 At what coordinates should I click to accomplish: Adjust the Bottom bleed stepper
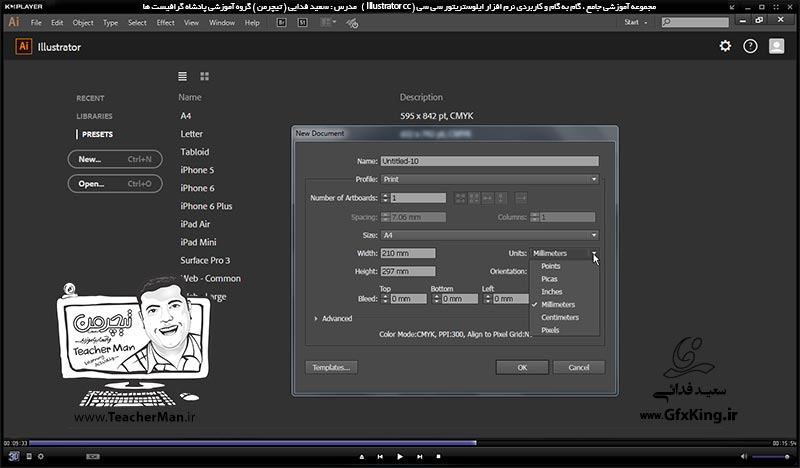click(x=436, y=299)
